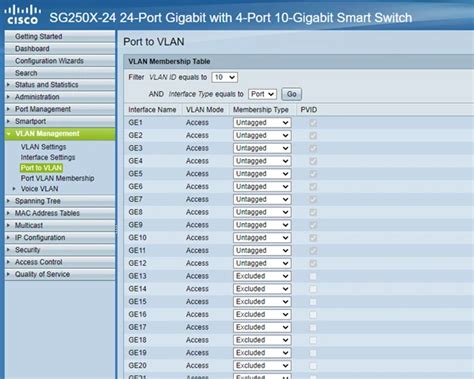The width and height of the screenshot is (474, 379).
Task: Click Access mode cell for GE14
Action: tap(197, 289)
